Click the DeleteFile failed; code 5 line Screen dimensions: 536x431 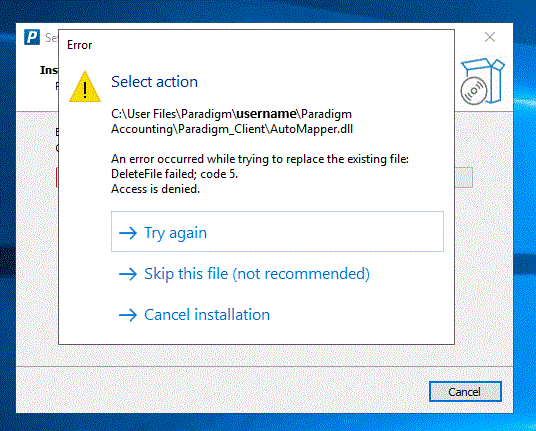tap(174, 174)
